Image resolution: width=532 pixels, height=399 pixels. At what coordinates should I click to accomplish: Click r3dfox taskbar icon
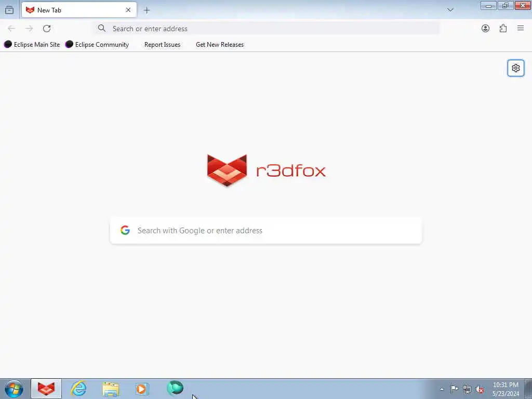pyautogui.click(x=46, y=389)
